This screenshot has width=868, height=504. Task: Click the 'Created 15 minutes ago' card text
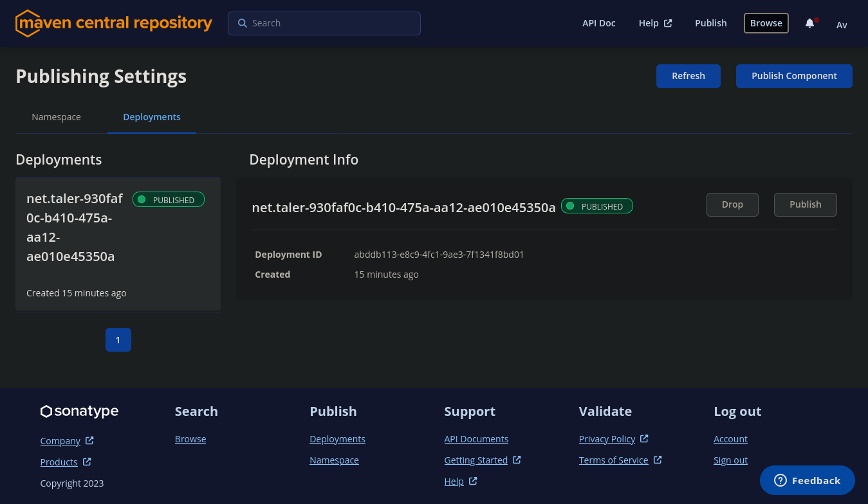77,293
